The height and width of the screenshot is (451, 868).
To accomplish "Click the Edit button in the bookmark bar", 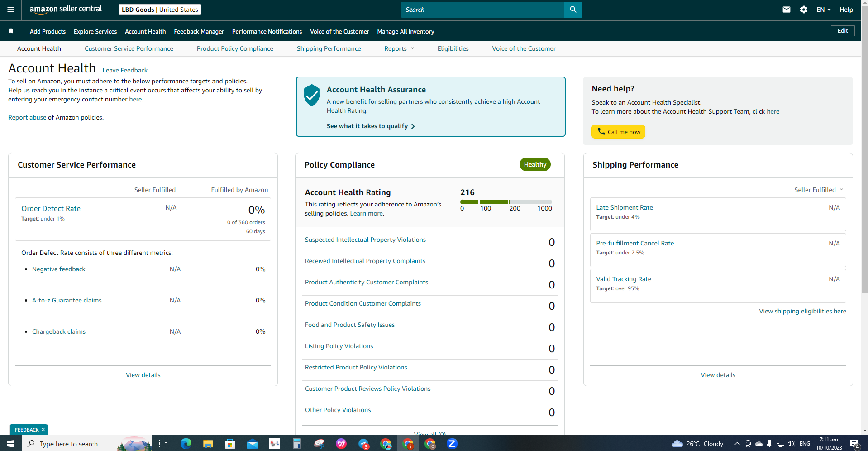I will click(x=843, y=31).
